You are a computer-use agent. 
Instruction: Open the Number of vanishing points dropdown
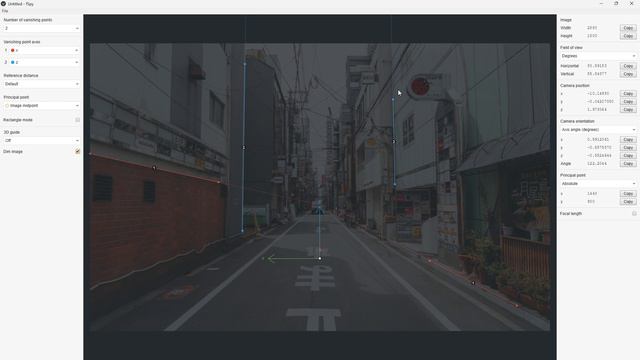tap(42, 28)
